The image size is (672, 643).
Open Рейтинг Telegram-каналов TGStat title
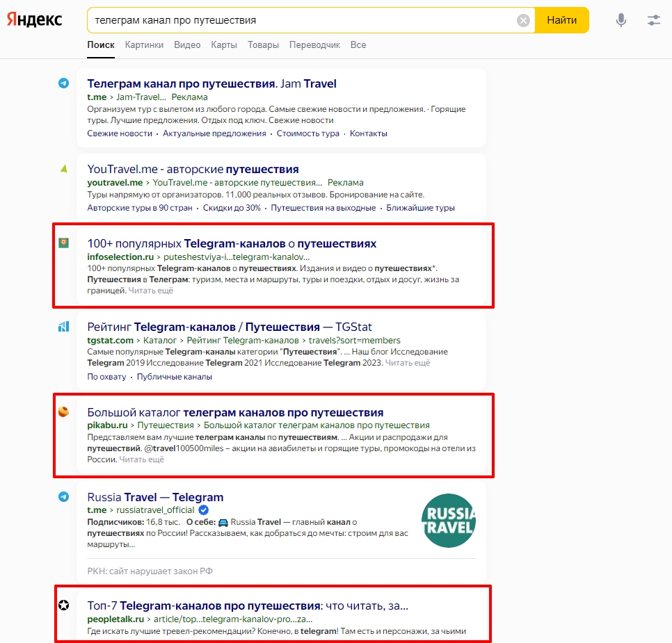230,327
